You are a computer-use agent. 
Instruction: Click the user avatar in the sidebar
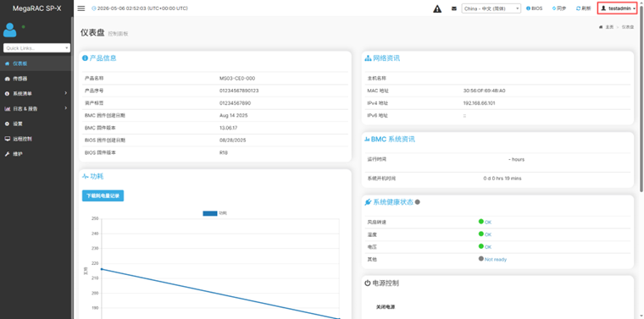pos(10,30)
